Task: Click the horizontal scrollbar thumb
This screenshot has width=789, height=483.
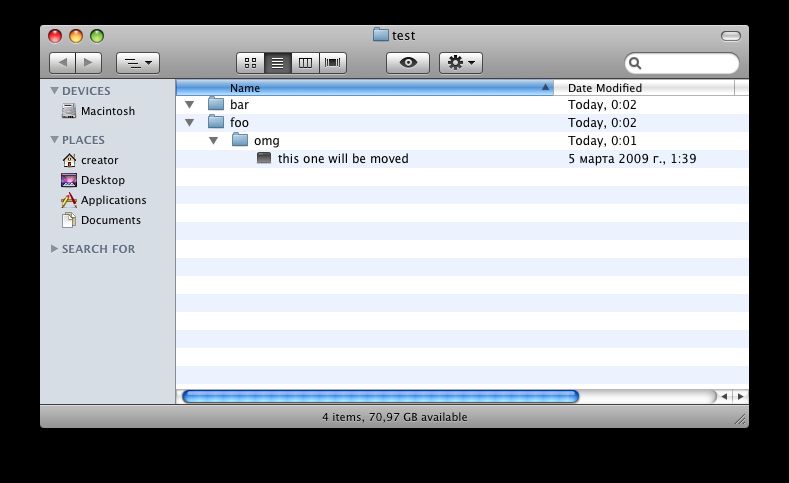Action: [380, 396]
